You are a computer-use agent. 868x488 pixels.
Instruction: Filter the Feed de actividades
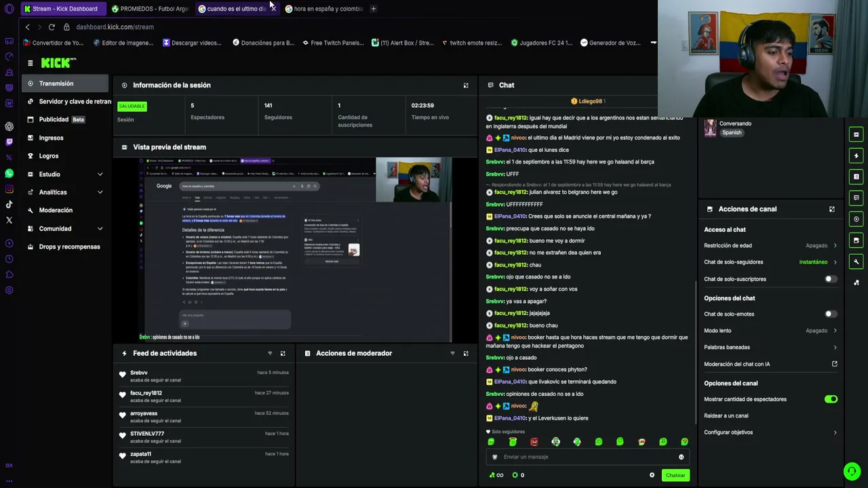(270, 353)
